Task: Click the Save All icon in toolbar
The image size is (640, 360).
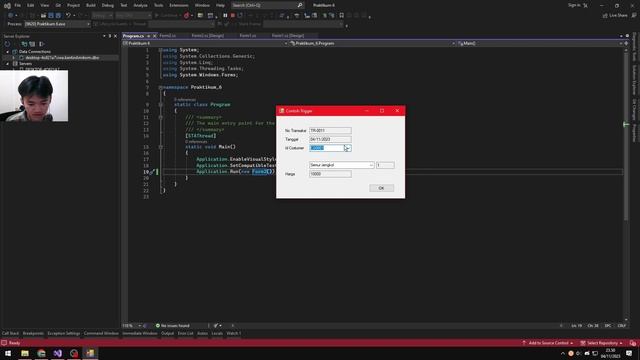Action: tap(58, 16)
